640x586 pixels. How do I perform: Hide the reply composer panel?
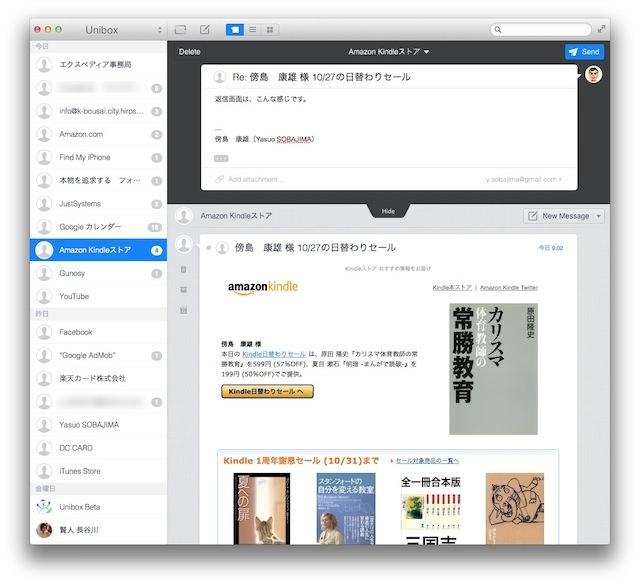[x=388, y=211]
